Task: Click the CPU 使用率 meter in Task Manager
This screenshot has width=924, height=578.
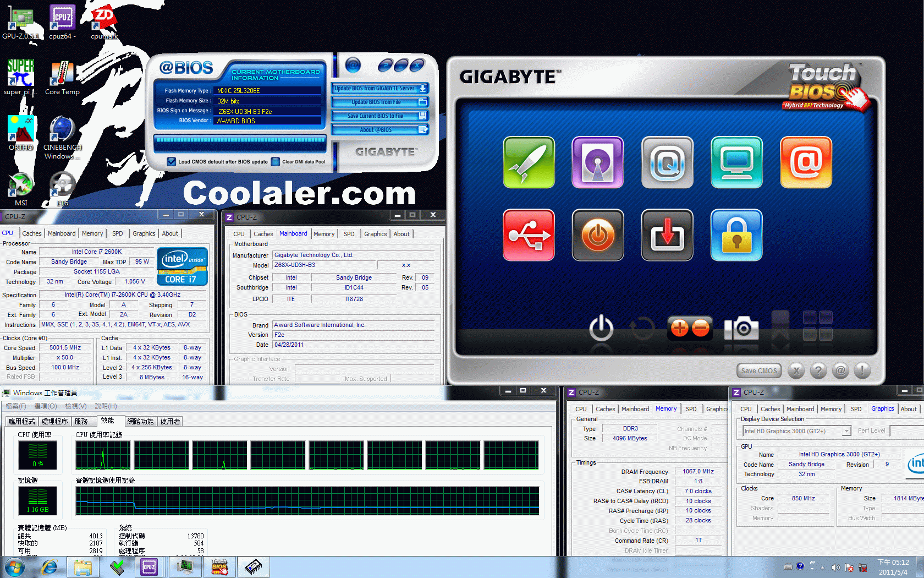Action: pos(37,455)
